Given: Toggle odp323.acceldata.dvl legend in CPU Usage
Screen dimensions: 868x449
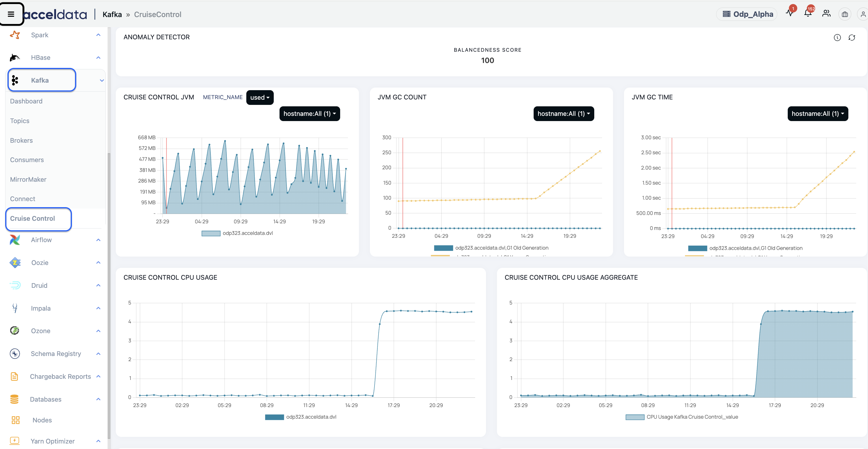Looking at the screenshot, I should point(301,417).
